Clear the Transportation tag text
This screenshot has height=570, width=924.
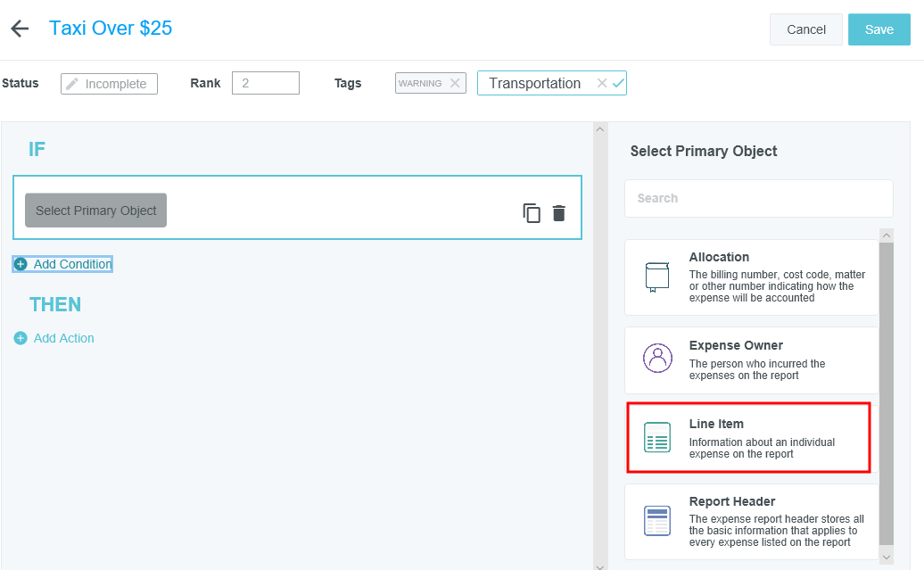click(602, 83)
